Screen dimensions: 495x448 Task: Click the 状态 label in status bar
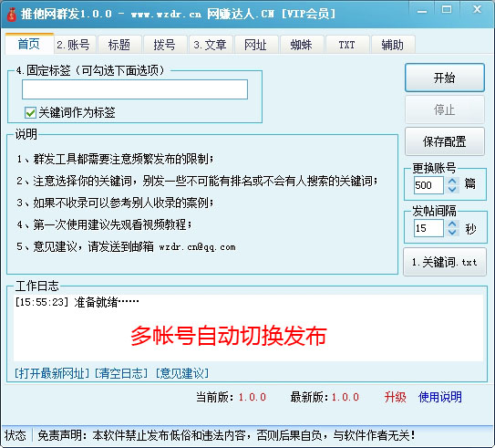[x=15, y=435]
